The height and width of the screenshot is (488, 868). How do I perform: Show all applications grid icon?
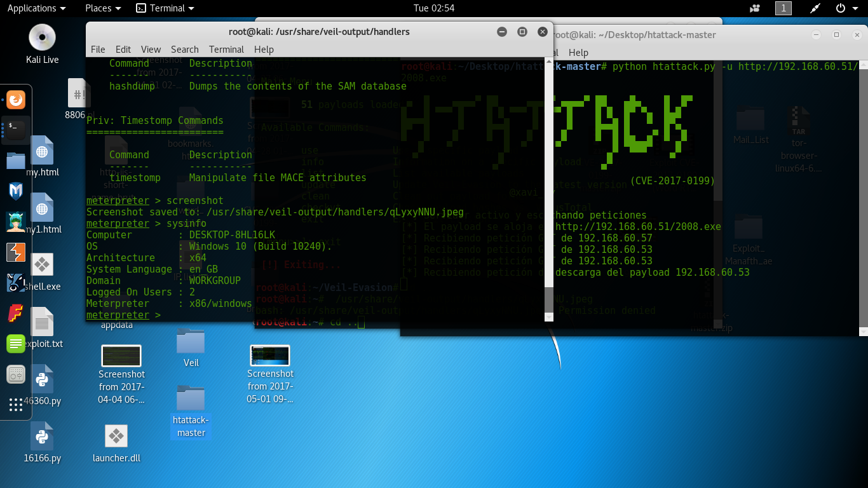coord(16,405)
